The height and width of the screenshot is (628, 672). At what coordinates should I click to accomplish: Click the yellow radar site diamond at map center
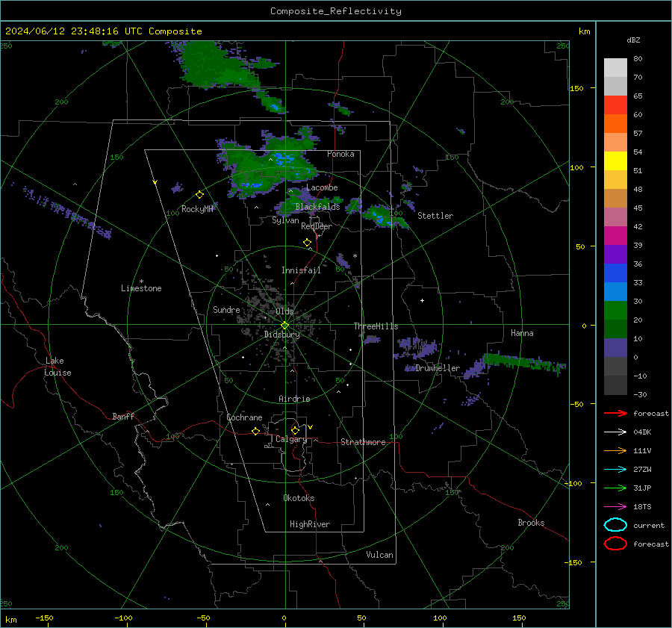pos(285,326)
